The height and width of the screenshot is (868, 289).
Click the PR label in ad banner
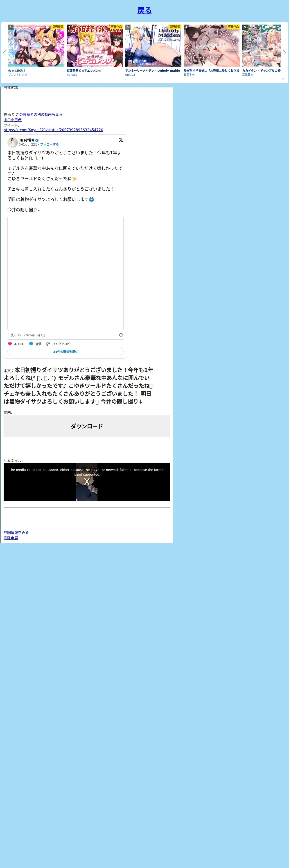(284, 79)
